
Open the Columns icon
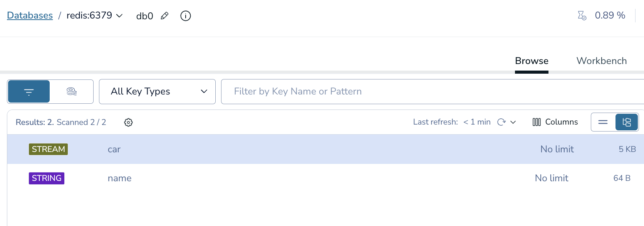[537, 122]
